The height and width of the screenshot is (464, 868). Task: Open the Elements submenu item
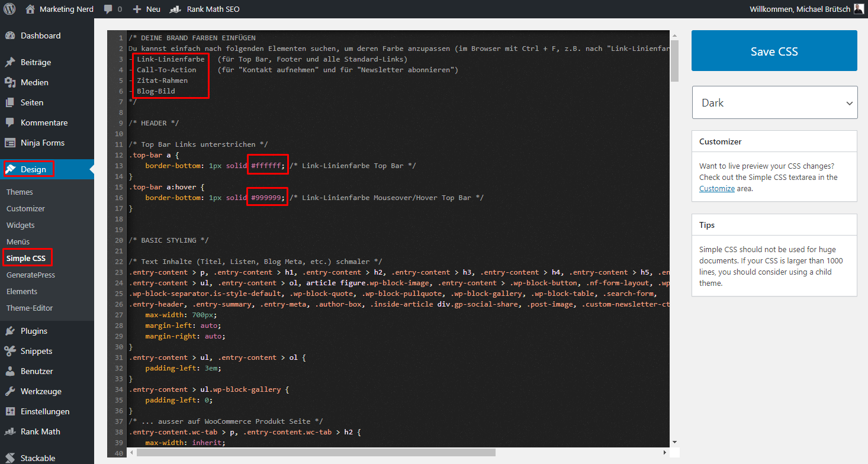22,291
